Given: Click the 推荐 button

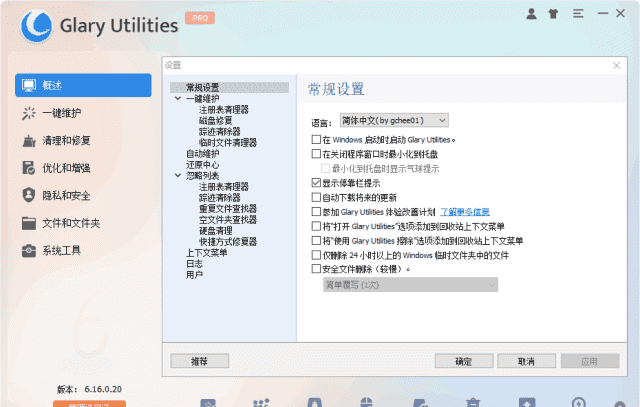Looking at the screenshot, I should [x=200, y=361].
